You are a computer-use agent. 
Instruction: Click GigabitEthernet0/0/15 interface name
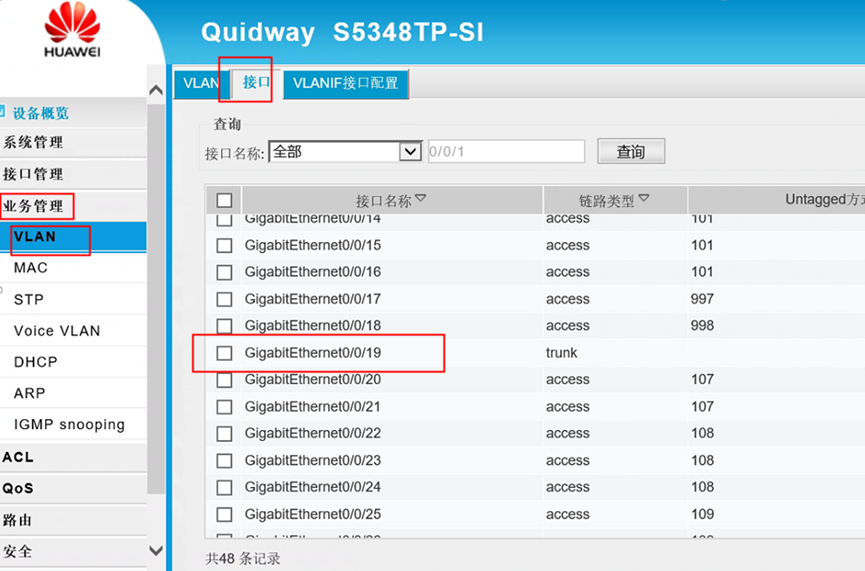(313, 246)
